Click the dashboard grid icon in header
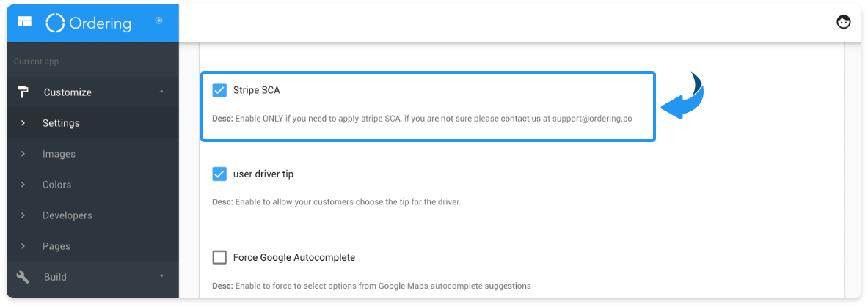The height and width of the screenshot is (307, 868). [x=24, y=22]
